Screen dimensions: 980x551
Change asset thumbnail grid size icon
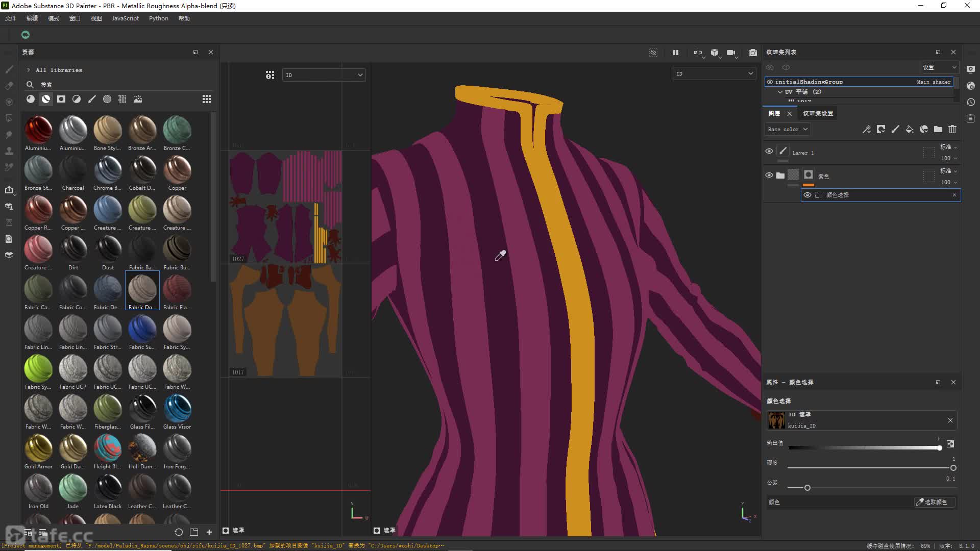coord(207,99)
